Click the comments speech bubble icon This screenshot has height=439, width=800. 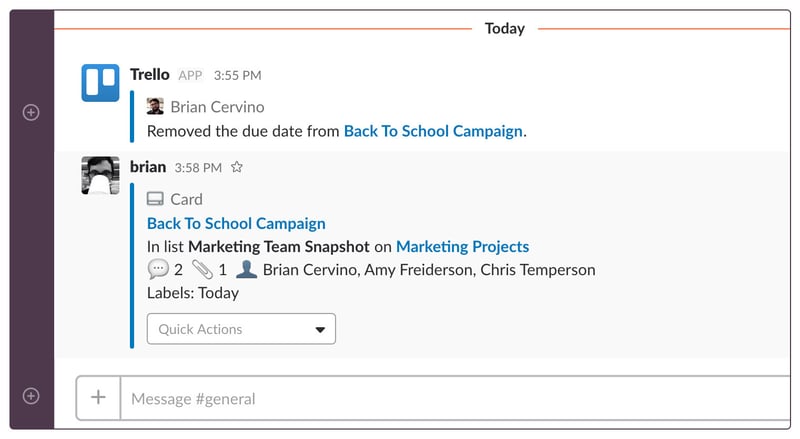(158, 269)
